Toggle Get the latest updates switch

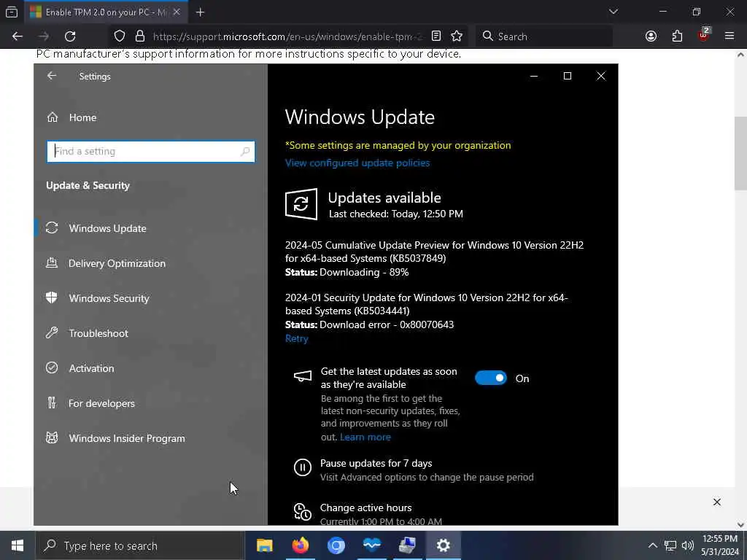point(491,378)
